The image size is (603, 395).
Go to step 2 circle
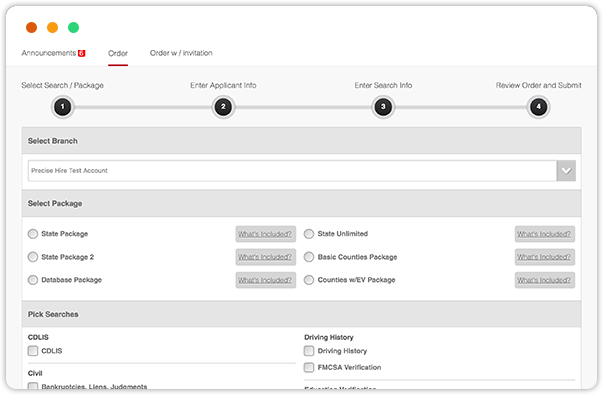point(223,107)
